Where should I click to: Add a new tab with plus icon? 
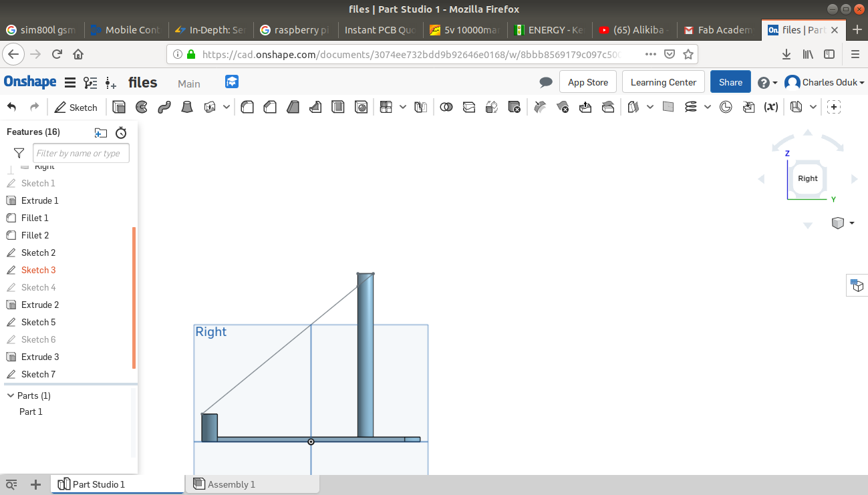[36, 484]
